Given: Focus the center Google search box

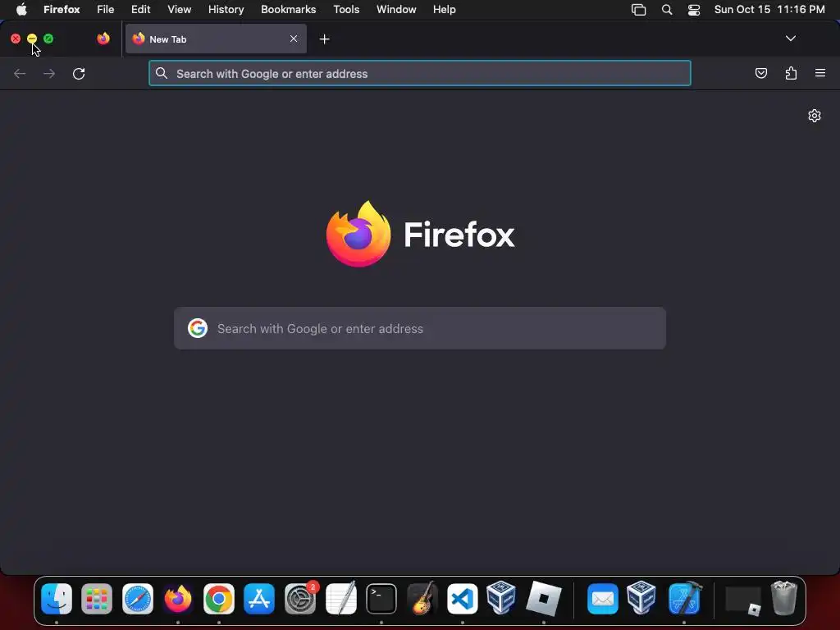Looking at the screenshot, I should [420, 328].
